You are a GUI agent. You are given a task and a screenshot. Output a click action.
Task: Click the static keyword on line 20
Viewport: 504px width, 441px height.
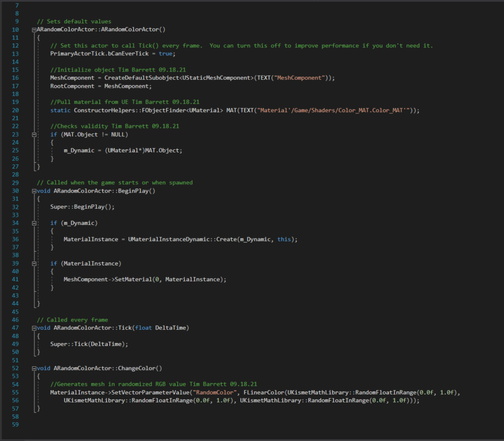(x=61, y=110)
